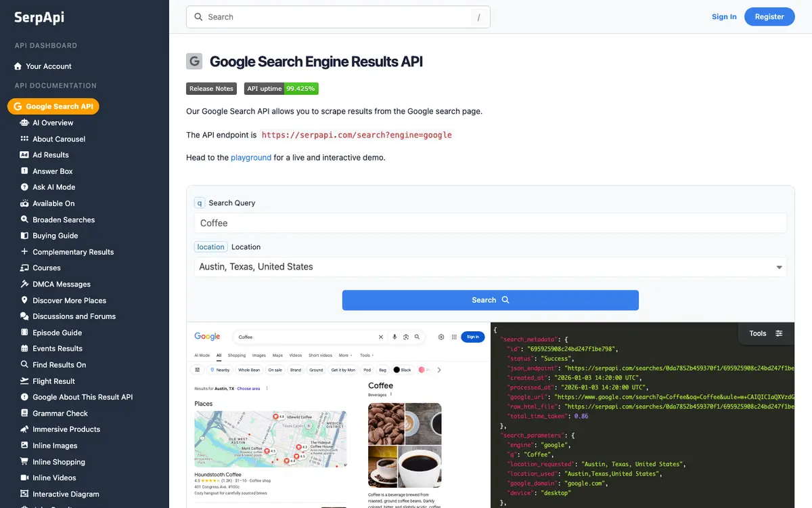Image resolution: width=812 pixels, height=508 pixels.
Task: Open the Release Notes badge
Action: pos(211,89)
